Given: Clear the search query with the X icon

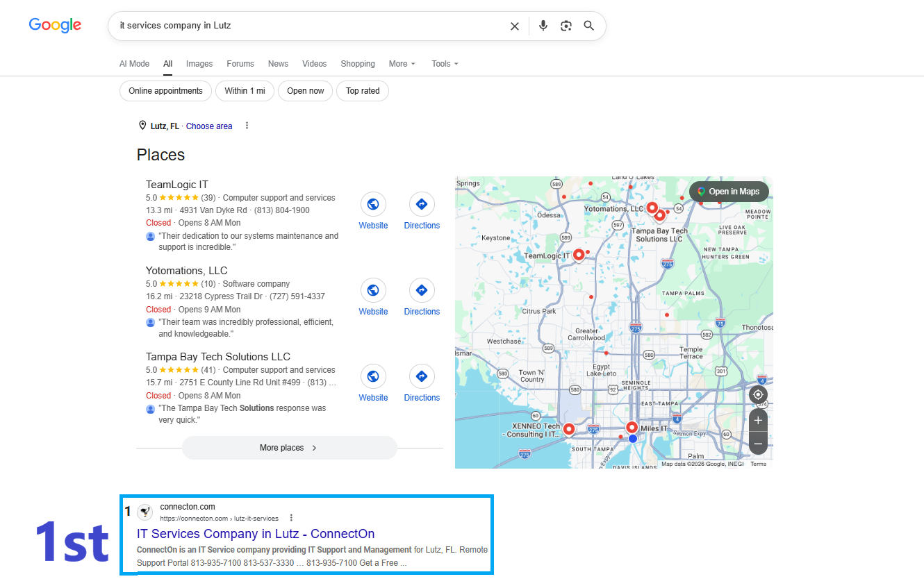Looking at the screenshot, I should pos(515,26).
